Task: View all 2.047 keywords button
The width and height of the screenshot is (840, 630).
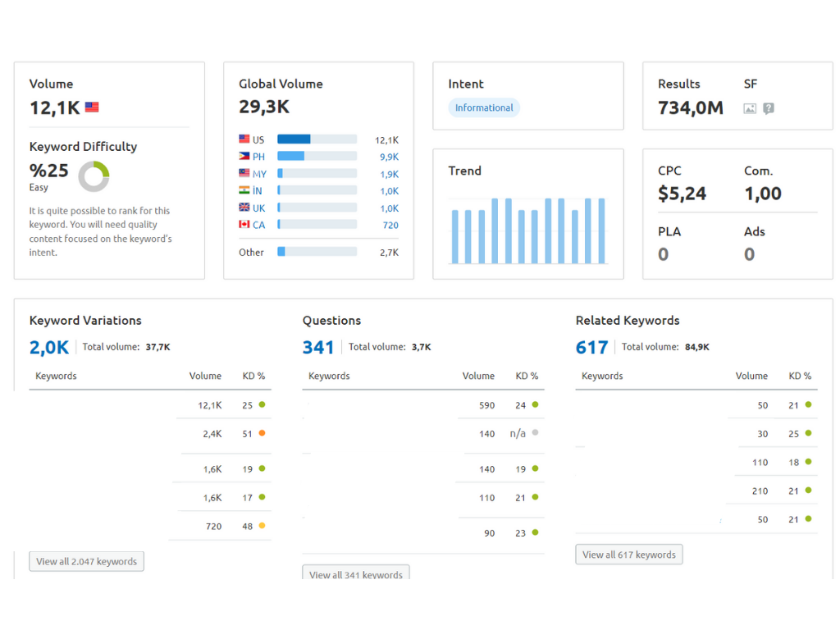Action: pyautogui.click(x=87, y=561)
